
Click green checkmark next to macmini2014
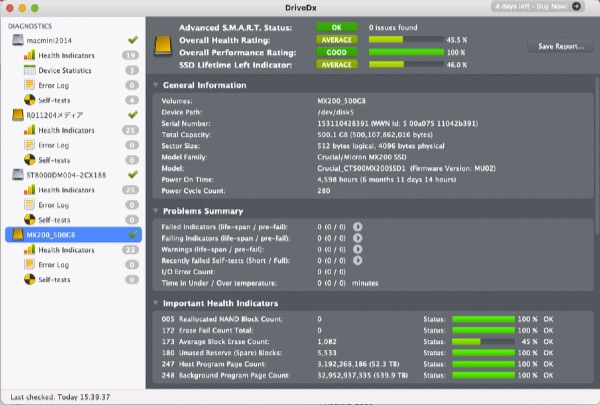[133, 40]
